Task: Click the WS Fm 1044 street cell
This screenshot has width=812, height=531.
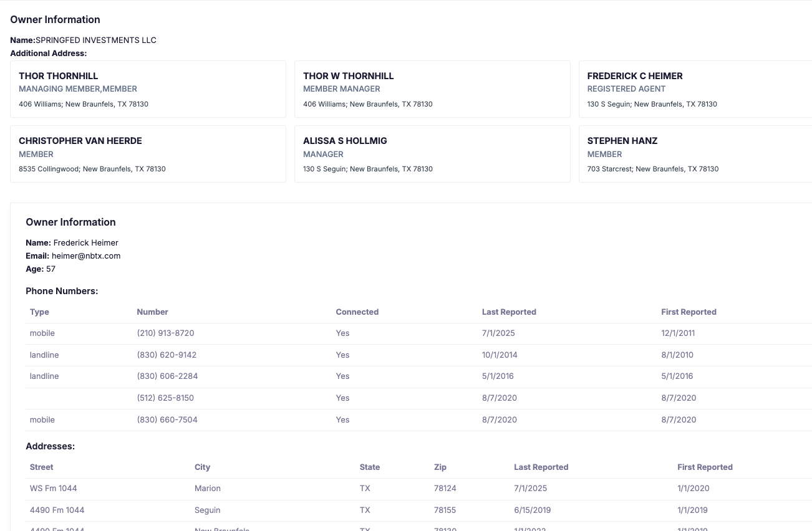Action: [54, 488]
